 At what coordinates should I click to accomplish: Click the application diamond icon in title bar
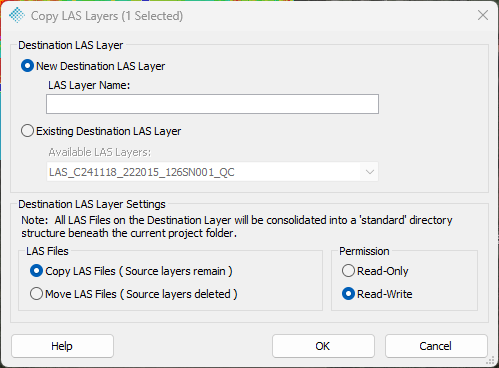pyautogui.click(x=17, y=15)
